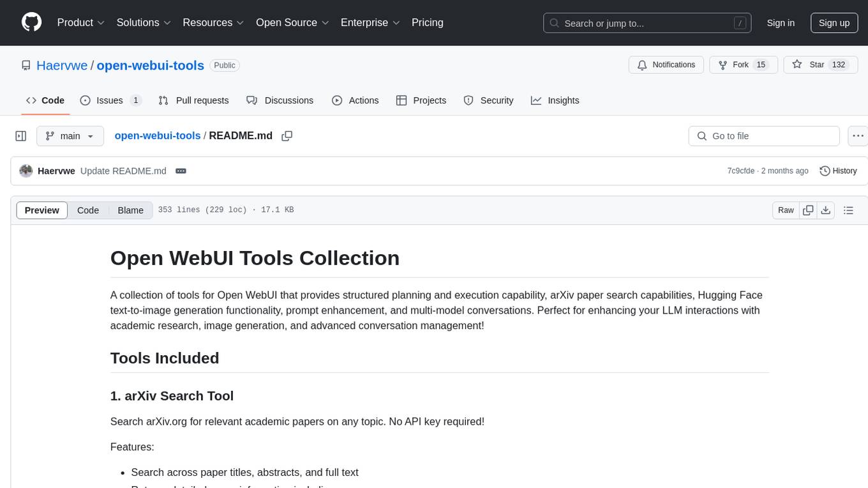Viewport: 868px width, 488px height.
Task: Click the Public visibility label
Action: tap(225, 65)
